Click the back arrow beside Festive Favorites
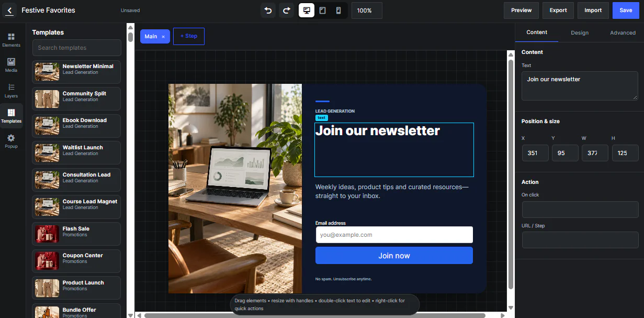The height and width of the screenshot is (318, 644). 9,10
